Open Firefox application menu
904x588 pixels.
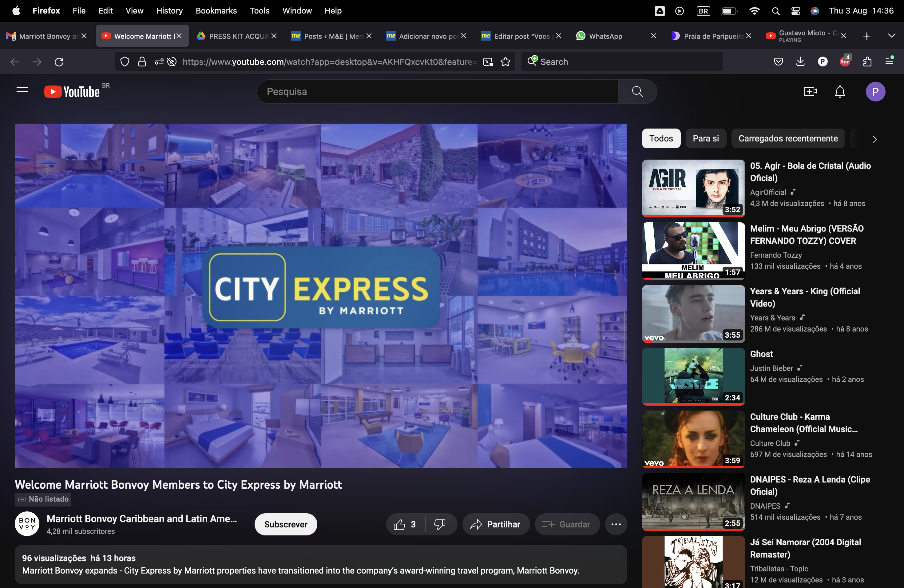click(889, 62)
